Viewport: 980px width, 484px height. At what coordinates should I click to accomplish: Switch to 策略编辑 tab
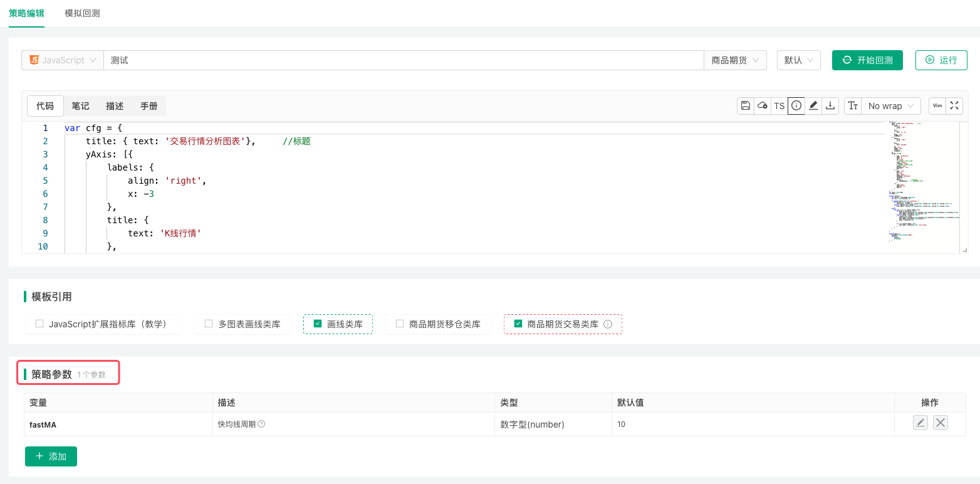(26, 13)
